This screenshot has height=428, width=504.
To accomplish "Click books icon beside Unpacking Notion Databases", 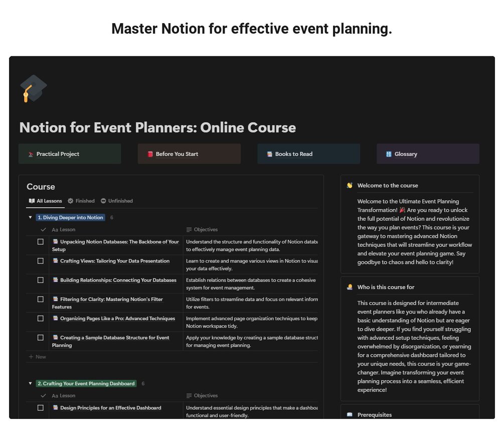I will coord(55,241).
